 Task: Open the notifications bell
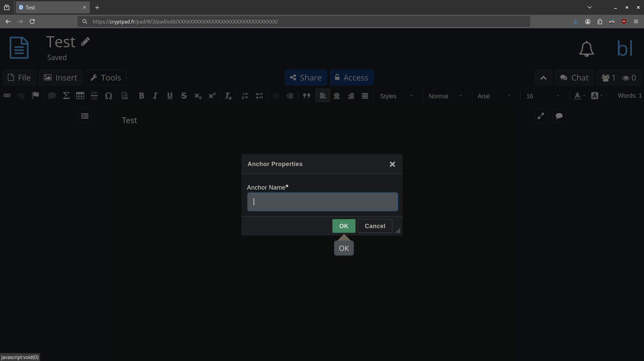[586, 49]
